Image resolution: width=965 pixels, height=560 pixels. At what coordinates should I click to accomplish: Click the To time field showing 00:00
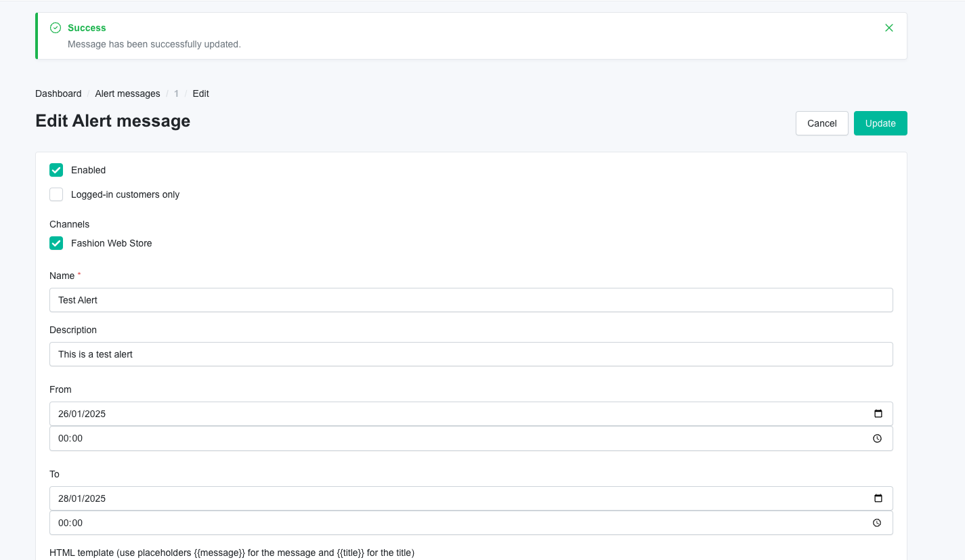pos(70,523)
